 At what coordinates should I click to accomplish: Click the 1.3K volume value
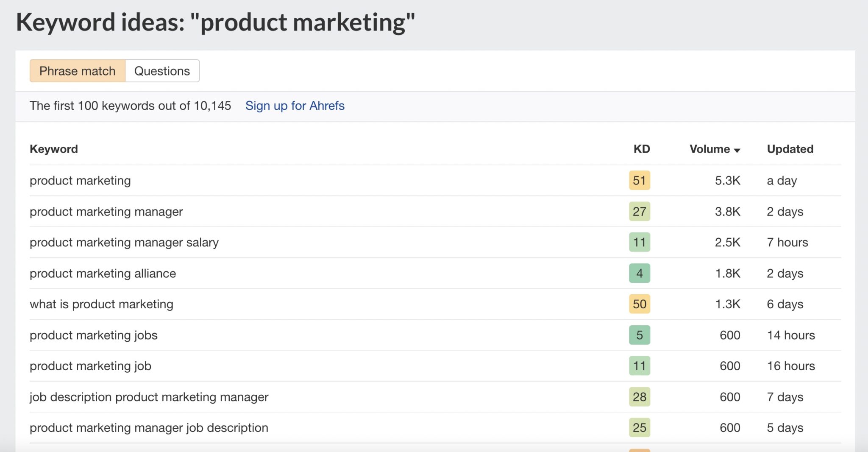[728, 304]
